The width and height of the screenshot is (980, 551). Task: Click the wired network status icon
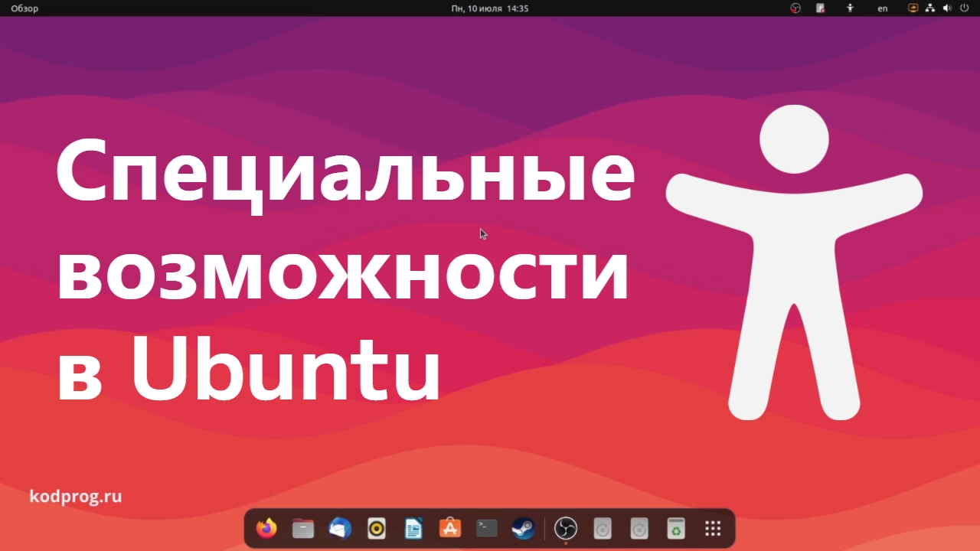[x=930, y=8]
